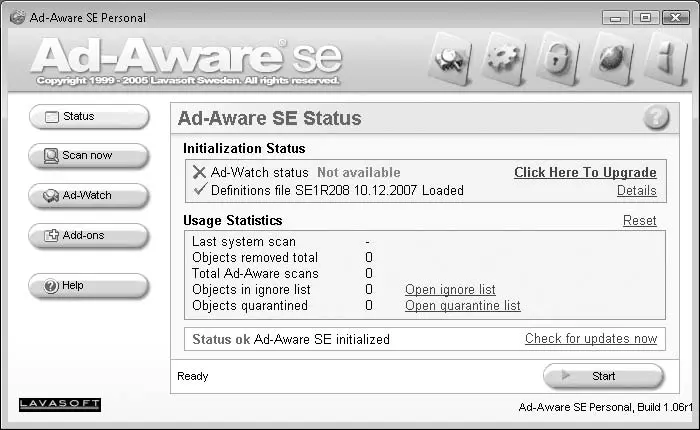Click the 'Ad-Aware SE Status' heading
Viewport: 700px width, 430px height.
(x=270, y=118)
